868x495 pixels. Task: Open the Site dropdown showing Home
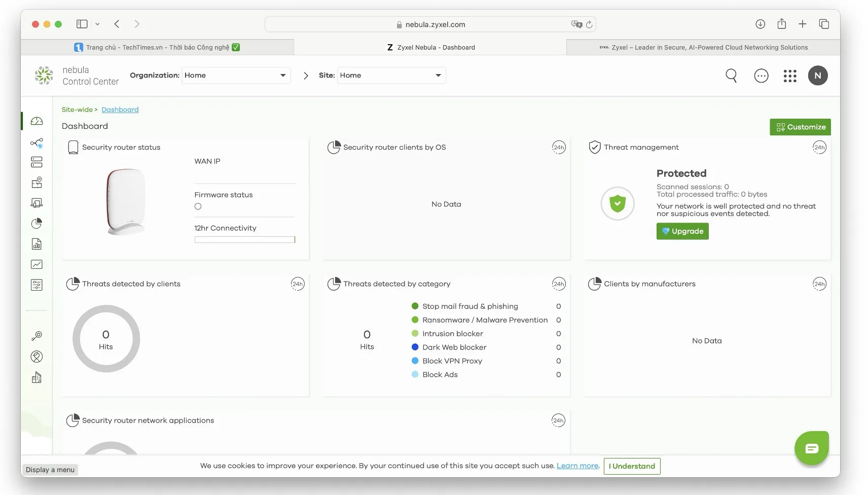[391, 76]
